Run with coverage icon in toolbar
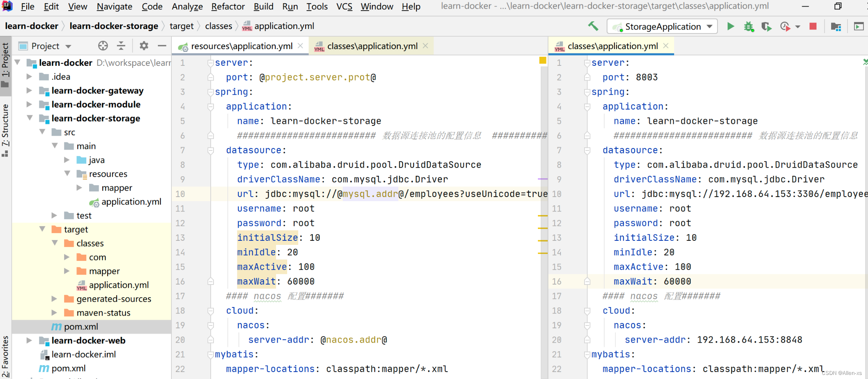This screenshot has width=868, height=379. (767, 27)
